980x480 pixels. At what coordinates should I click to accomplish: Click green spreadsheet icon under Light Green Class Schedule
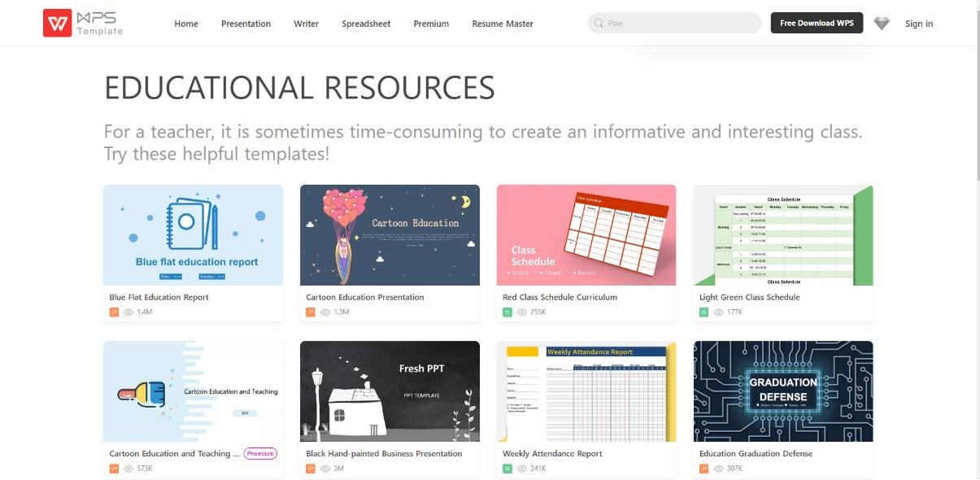pyautogui.click(x=703, y=312)
